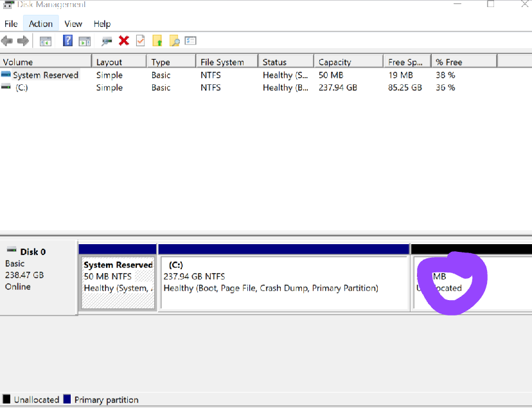This screenshot has height=408, width=532.
Task: Sort by the Type column header
Action: click(172, 62)
